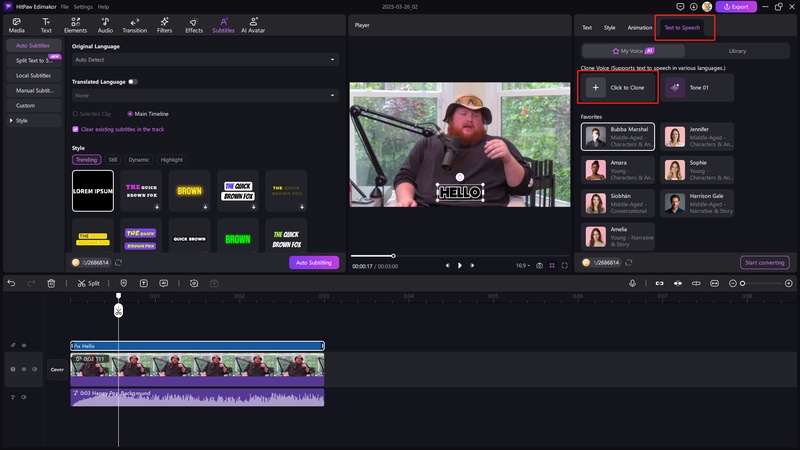The height and width of the screenshot is (450, 800).
Task: Refresh the credits counter beside Auto Subtitling
Action: pyautogui.click(x=118, y=262)
